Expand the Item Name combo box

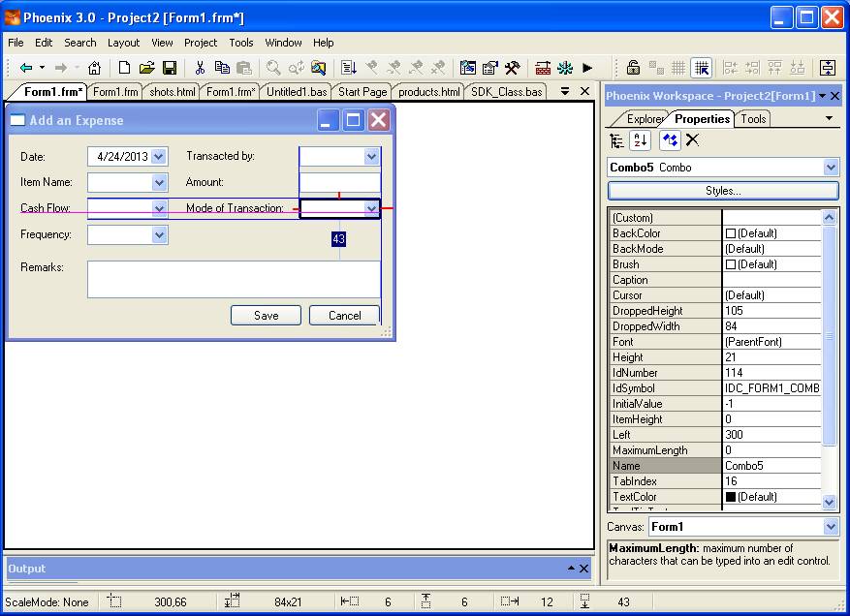click(159, 183)
